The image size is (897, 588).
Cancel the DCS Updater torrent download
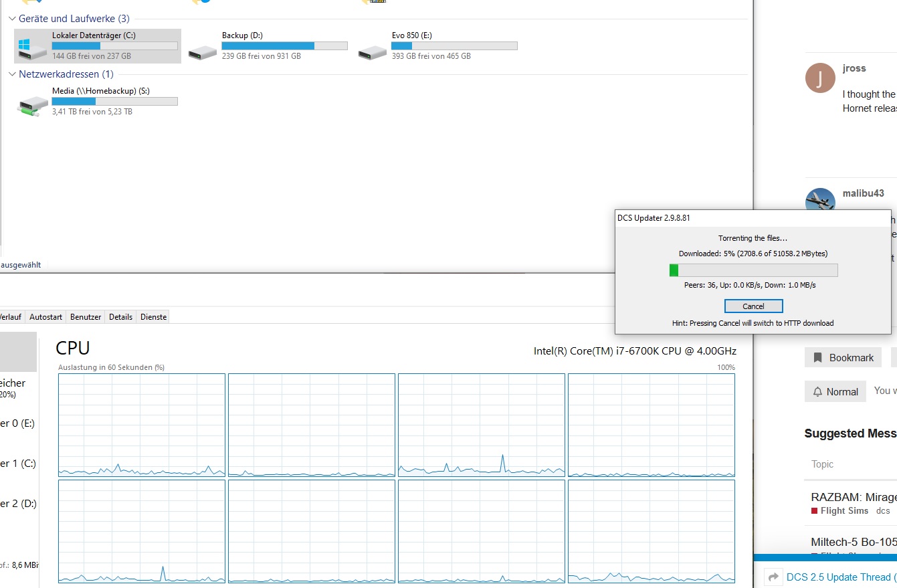753,306
